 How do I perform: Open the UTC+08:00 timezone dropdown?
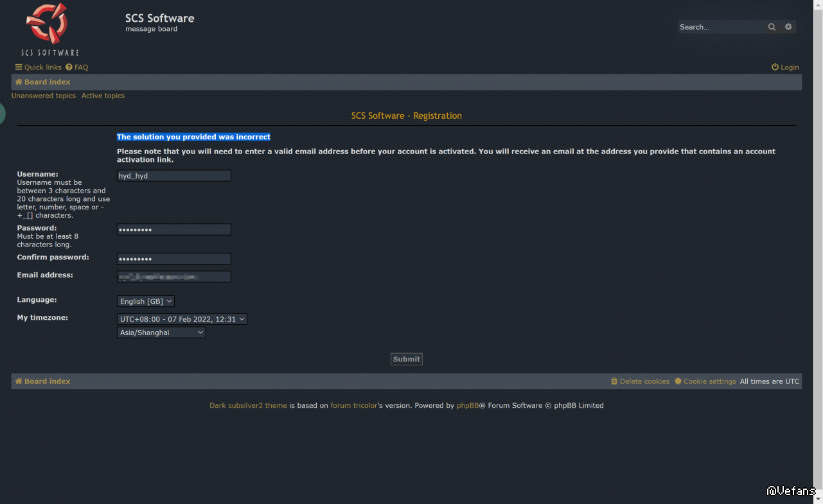point(182,319)
